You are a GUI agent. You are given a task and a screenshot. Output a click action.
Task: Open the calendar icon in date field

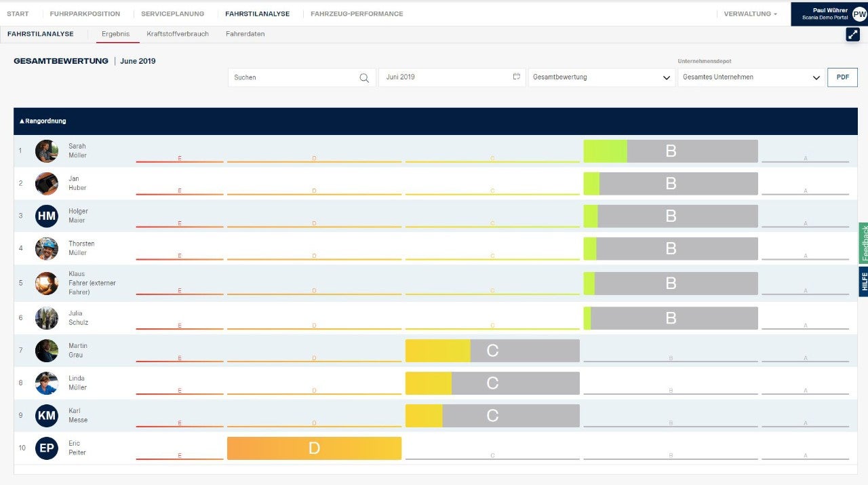517,77
